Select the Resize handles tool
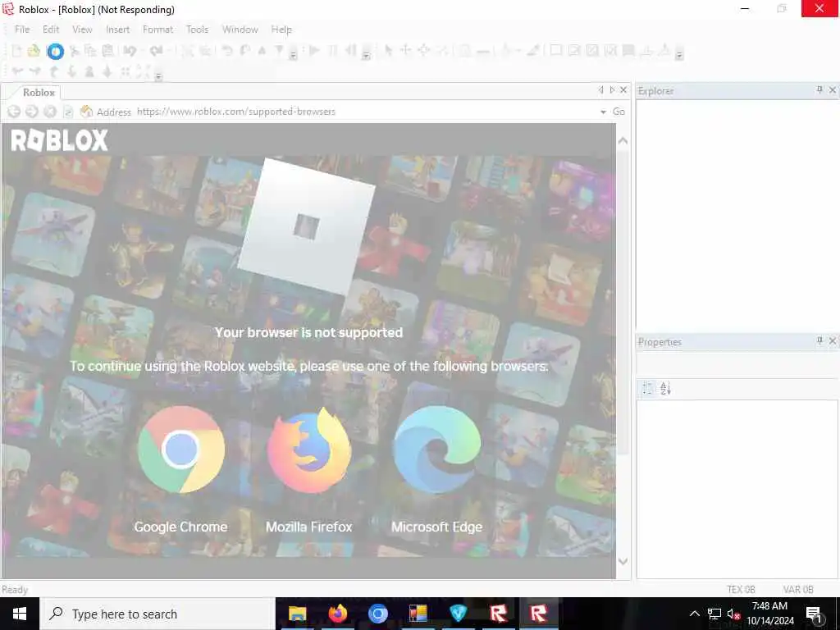 424,51
